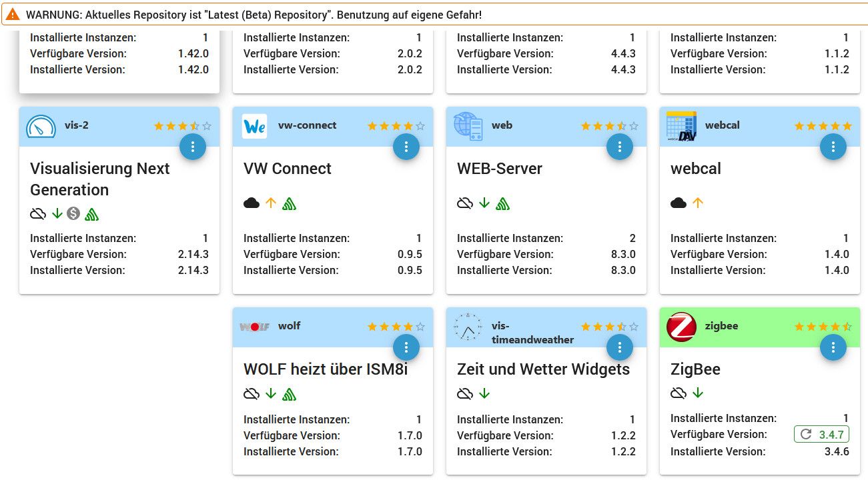
Task: Click star rating on zigbee card
Action: (823, 327)
